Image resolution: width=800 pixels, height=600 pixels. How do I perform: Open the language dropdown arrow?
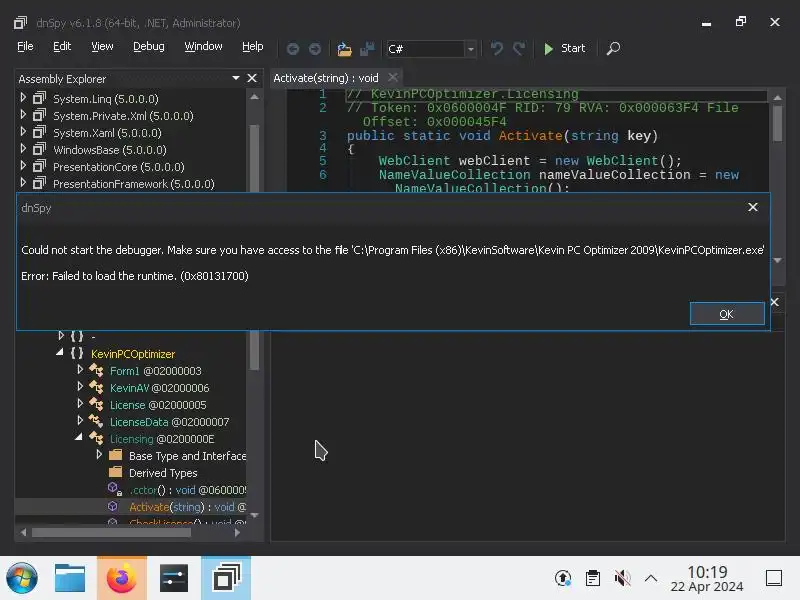tap(470, 49)
